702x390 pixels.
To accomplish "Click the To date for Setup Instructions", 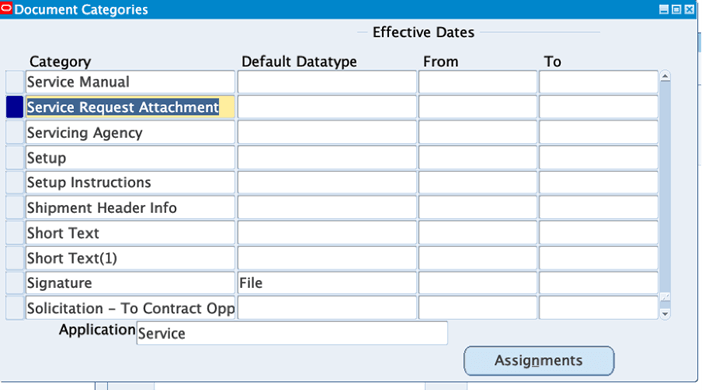I will 599,183.
